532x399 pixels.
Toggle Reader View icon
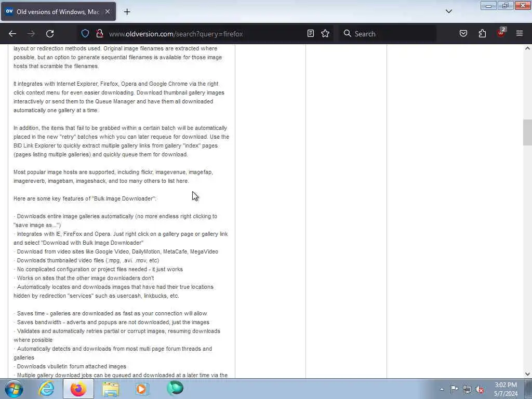(x=311, y=33)
